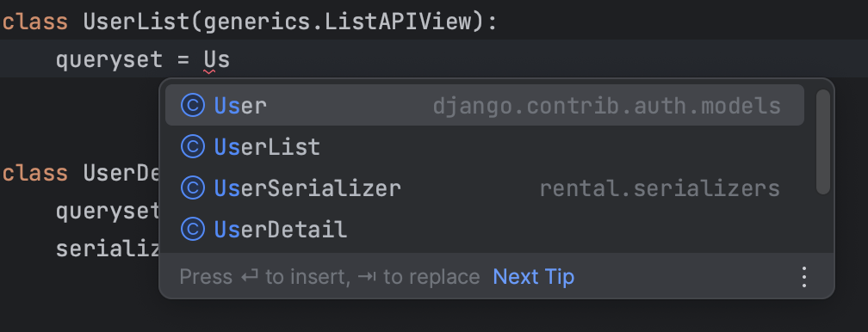The width and height of the screenshot is (868, 332).
Task: Open the three-dot options menu in popup
Action: (804, 277)
